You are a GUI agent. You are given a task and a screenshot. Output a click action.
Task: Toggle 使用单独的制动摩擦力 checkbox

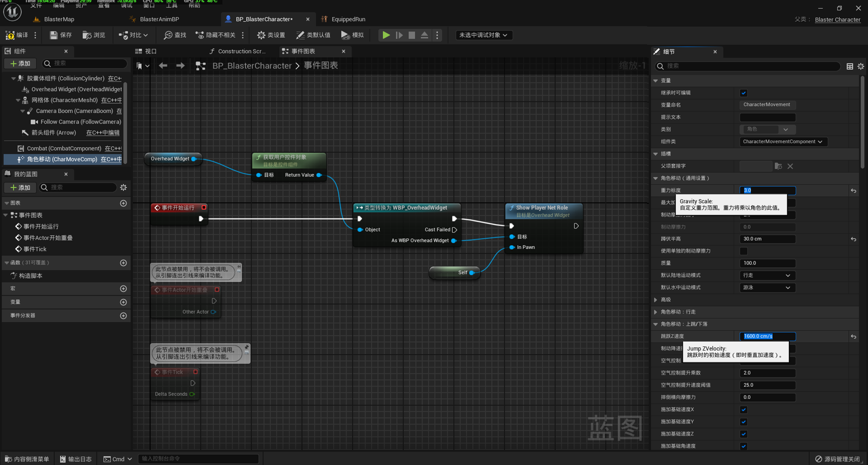click(744, 251)
